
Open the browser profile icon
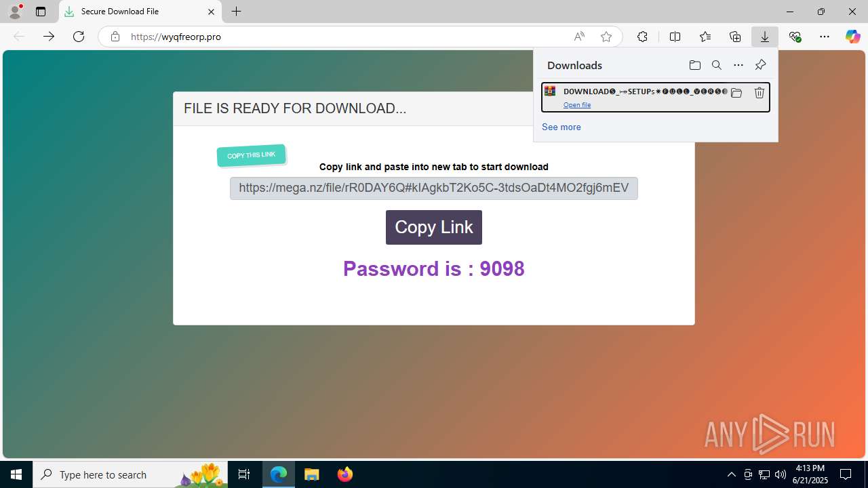point(15,12)
